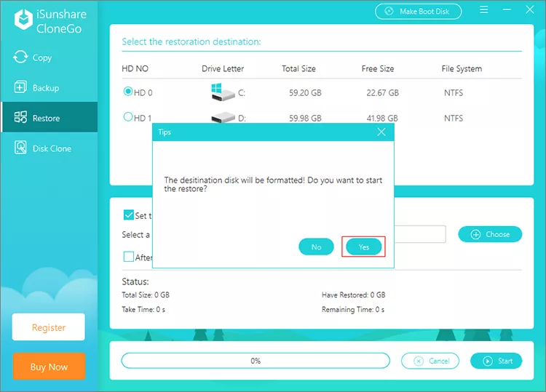Image resolution: width=546 pixels, height=392 pixels.
Task: Click the Copy arrows icon in the sidebar
Action: tap(20, 57)
